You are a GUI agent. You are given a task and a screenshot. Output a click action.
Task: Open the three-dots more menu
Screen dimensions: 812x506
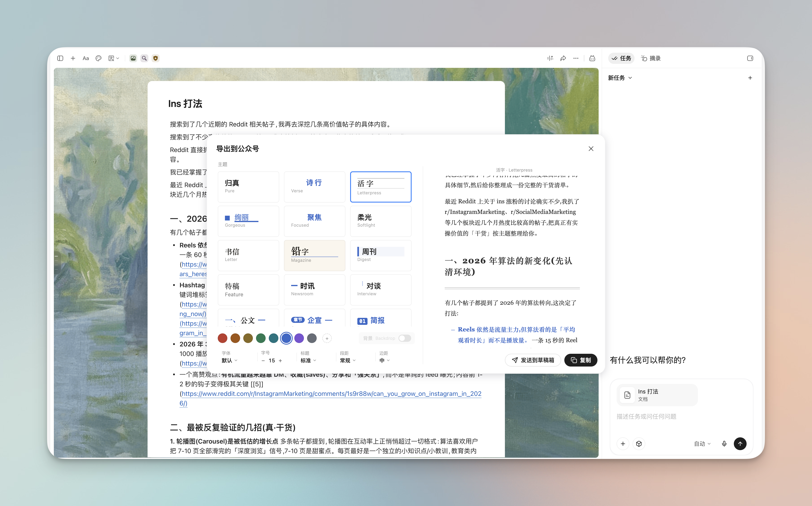pos(575,58)
